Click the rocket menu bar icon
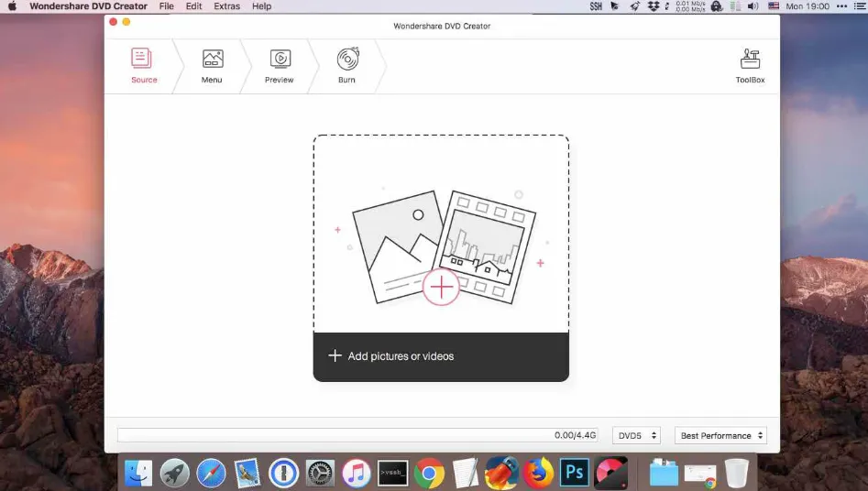Viewport: 868px width, 491px height. tap(634, 6)
